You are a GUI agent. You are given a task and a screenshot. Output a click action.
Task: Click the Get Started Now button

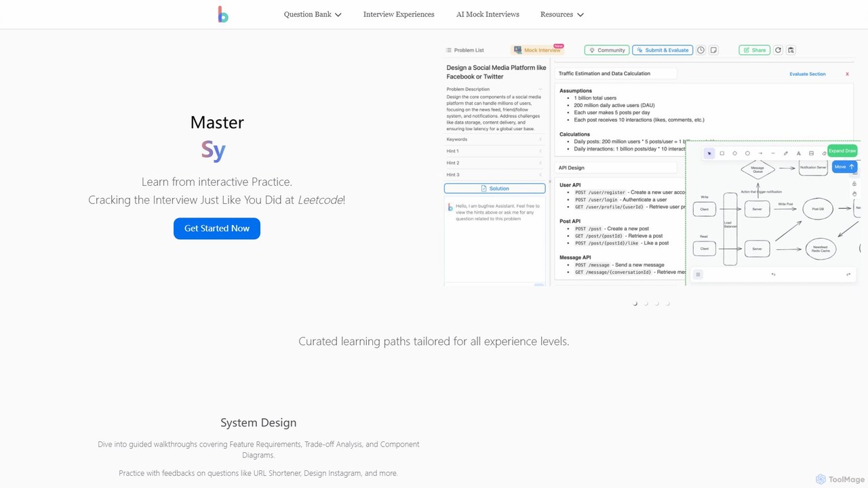pos(217,228)
